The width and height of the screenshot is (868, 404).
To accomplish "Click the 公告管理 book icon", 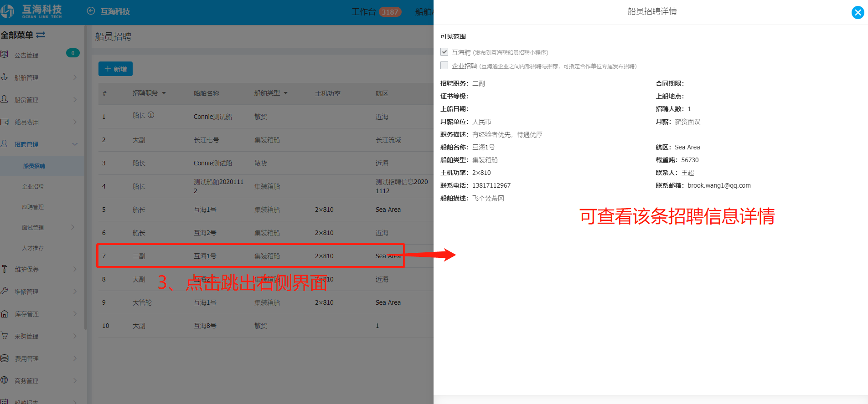I will pos(5,55).
